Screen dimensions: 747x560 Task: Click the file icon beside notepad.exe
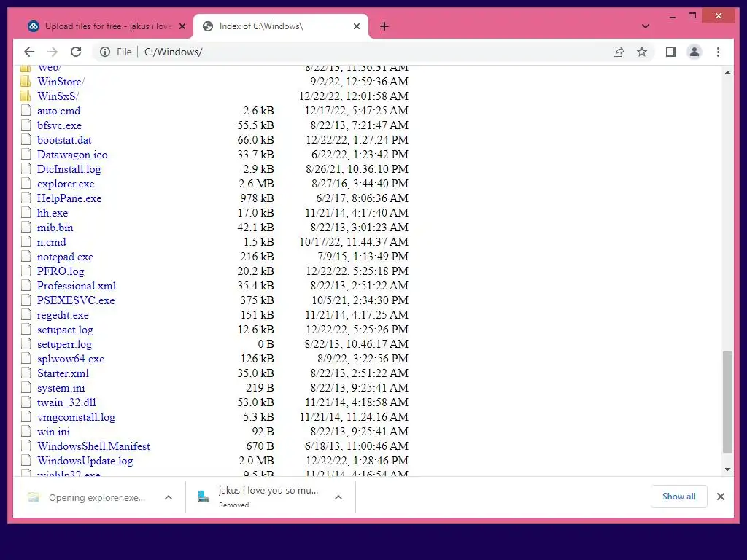(x=26, y=256)
